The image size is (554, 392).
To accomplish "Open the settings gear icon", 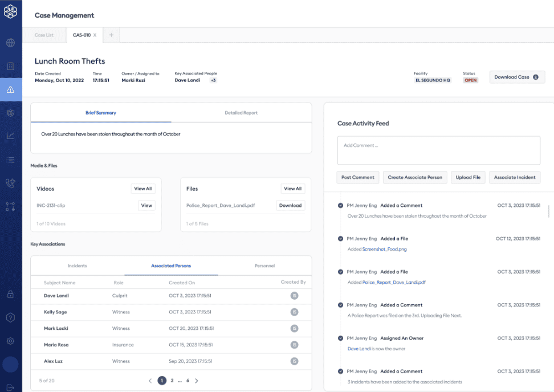I will [11, 341].
